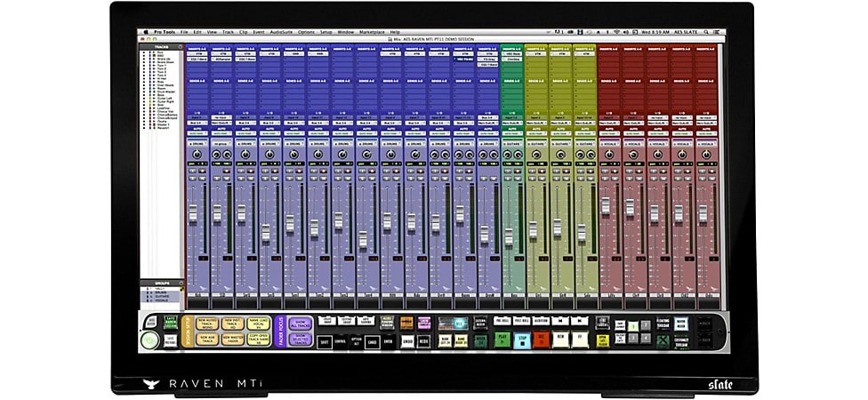Screen dimensions: 868x400
Task: Open the first insert slot on the green channel
Action: pyautogui.click(x=512, y=53)
